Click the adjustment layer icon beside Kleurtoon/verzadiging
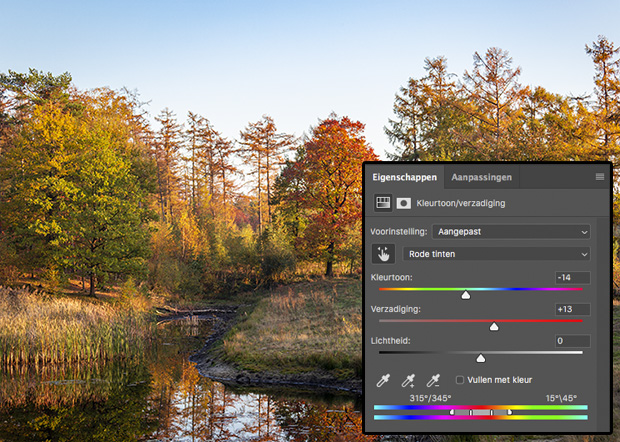The height and width of the screenshot is (442, 620). 383,203
